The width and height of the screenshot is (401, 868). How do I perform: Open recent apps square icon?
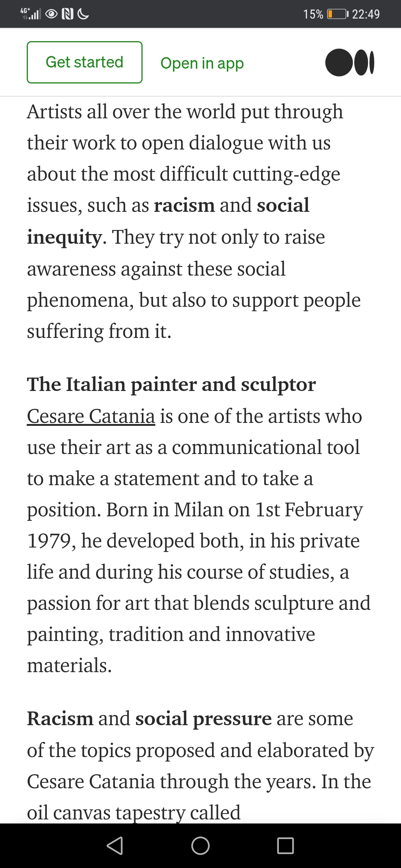tap(286, 846)
